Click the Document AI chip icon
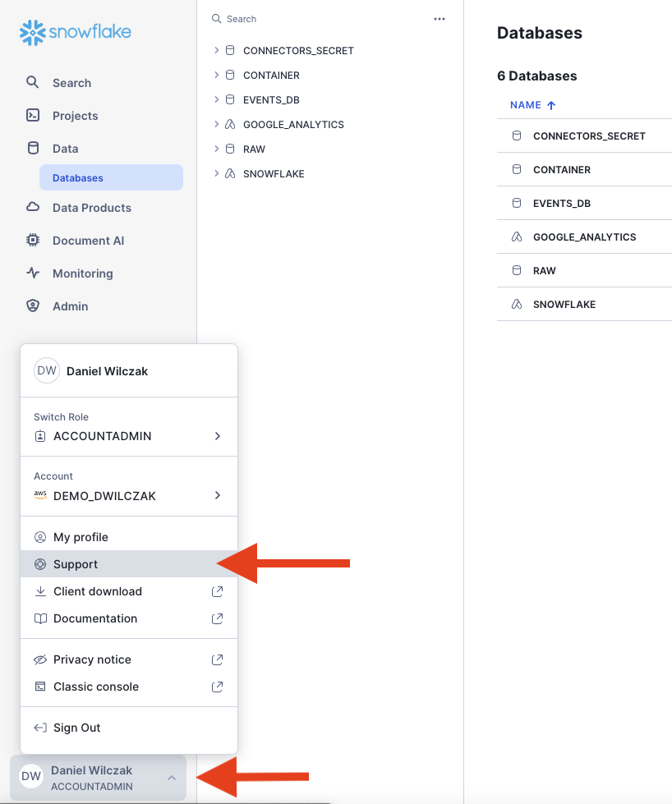Screen dimensions: 672x804 (33, 241)
